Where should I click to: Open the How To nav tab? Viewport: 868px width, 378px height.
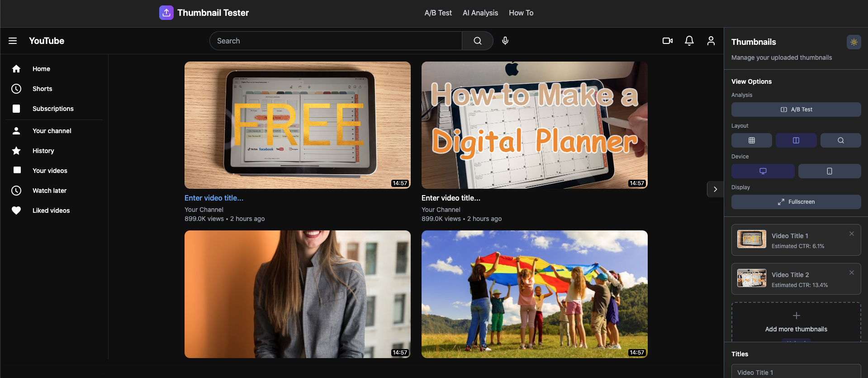[x=521, y=13]
